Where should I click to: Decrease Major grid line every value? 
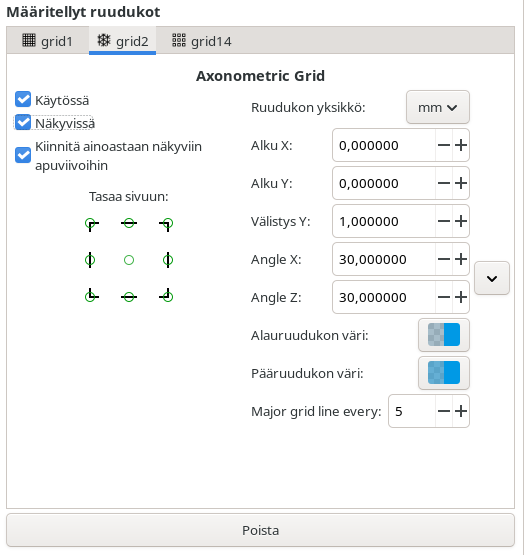pos(444,411)
